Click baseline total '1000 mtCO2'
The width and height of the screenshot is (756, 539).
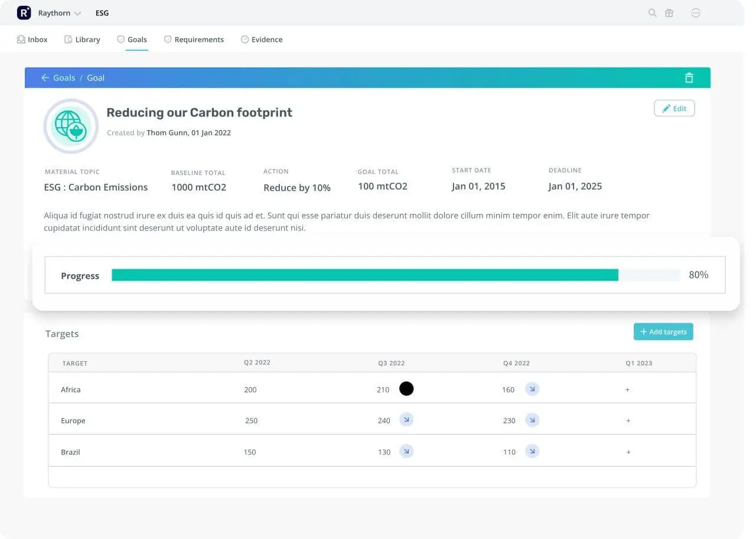click(x=199, y=187)
